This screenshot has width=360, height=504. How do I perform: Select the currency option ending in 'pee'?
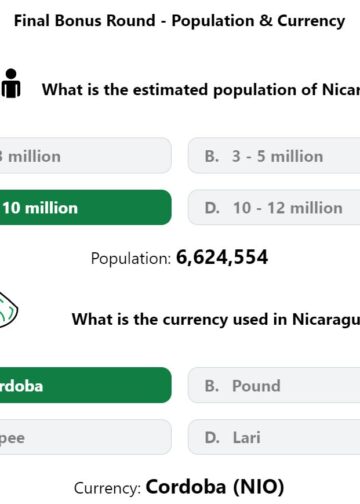(86, 437)
